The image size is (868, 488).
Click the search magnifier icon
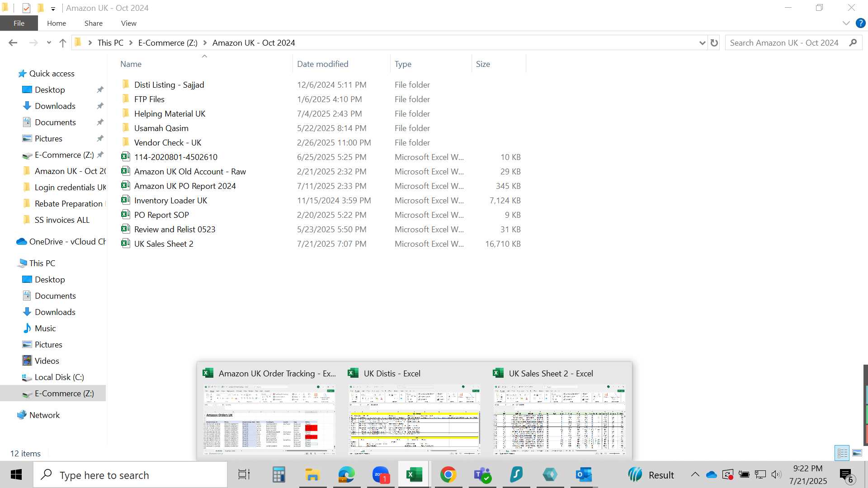tap(853, 43)
